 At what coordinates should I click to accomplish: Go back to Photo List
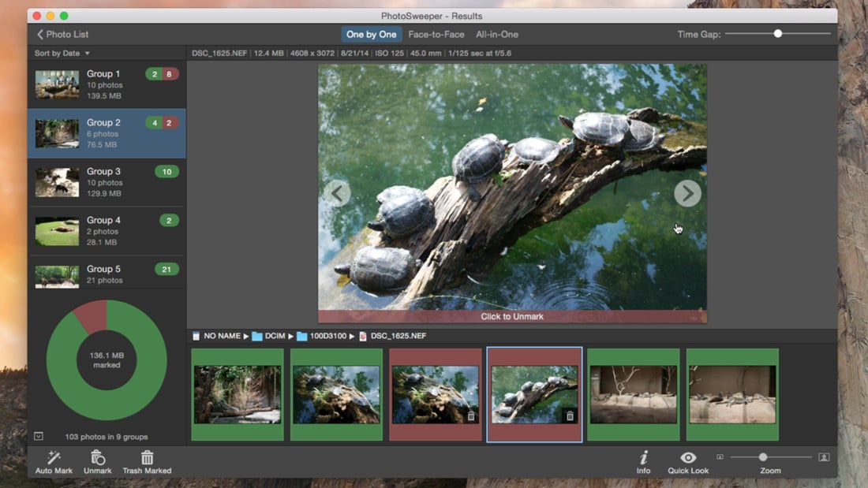pos(62,35)
